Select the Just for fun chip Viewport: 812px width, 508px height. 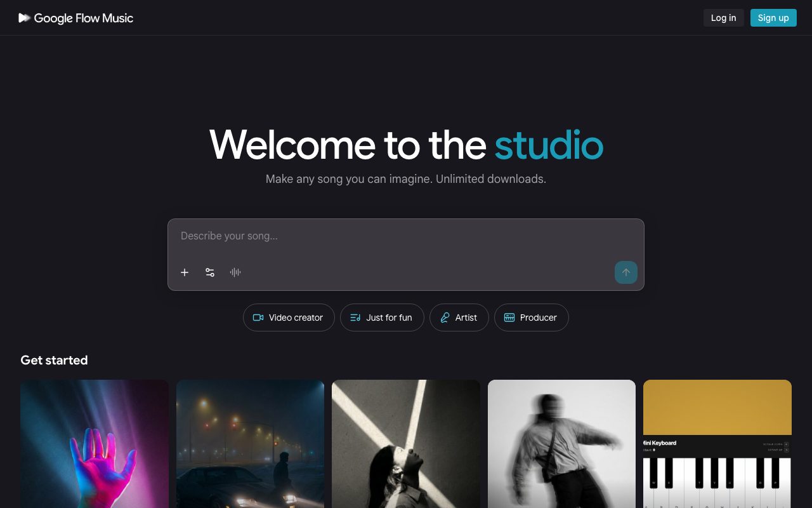pos(382,317)
